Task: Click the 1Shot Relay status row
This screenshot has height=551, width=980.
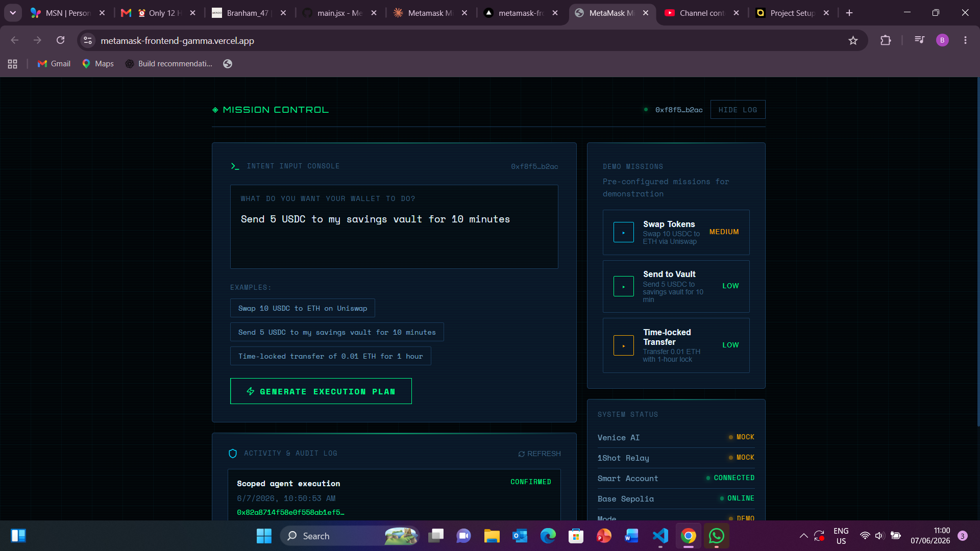Action: tap(676, 458)
